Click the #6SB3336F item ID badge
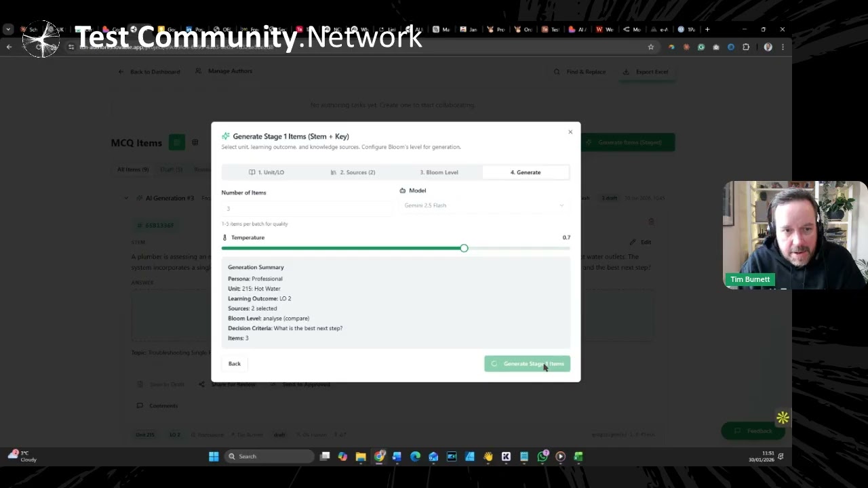Viewport: 868px width, 488px height. (x=156, y=226)
